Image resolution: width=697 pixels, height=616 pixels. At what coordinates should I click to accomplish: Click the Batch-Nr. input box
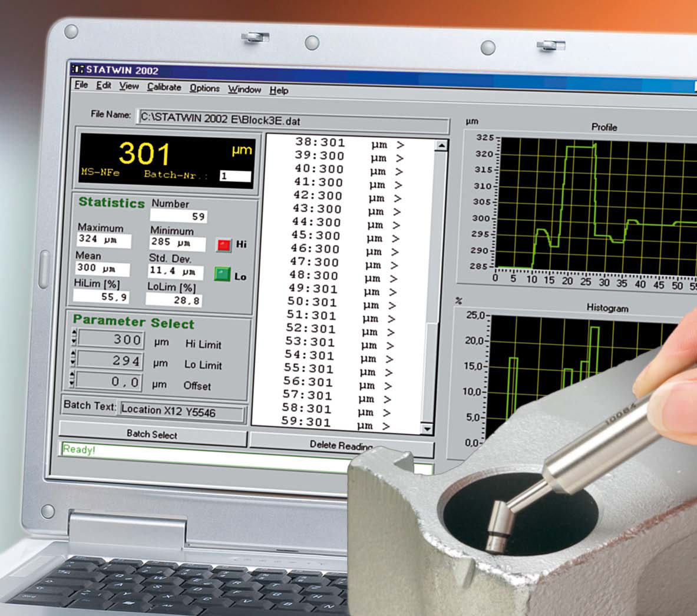click(235, 176)
